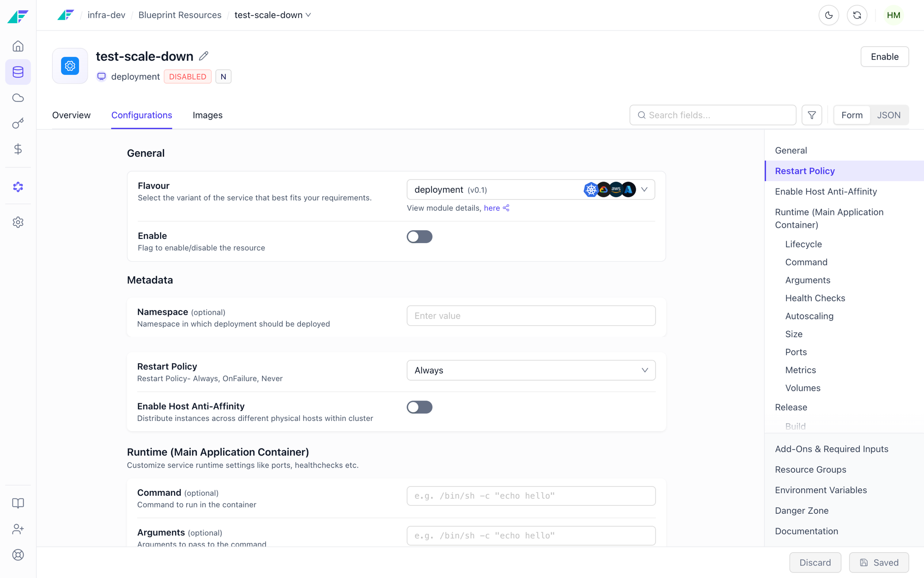Click the Namespace input field
This screenshot has width=924, height=578.
531,316
